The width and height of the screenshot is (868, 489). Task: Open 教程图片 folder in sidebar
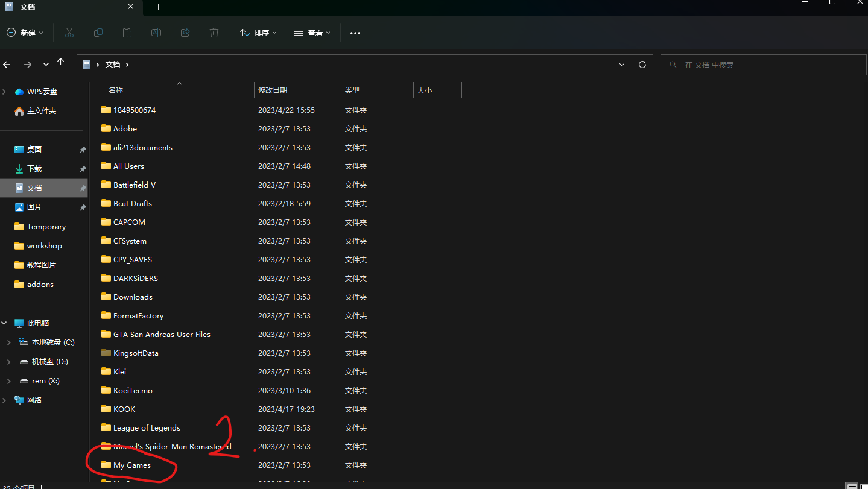pyautogui.click(x=35, y=265)
